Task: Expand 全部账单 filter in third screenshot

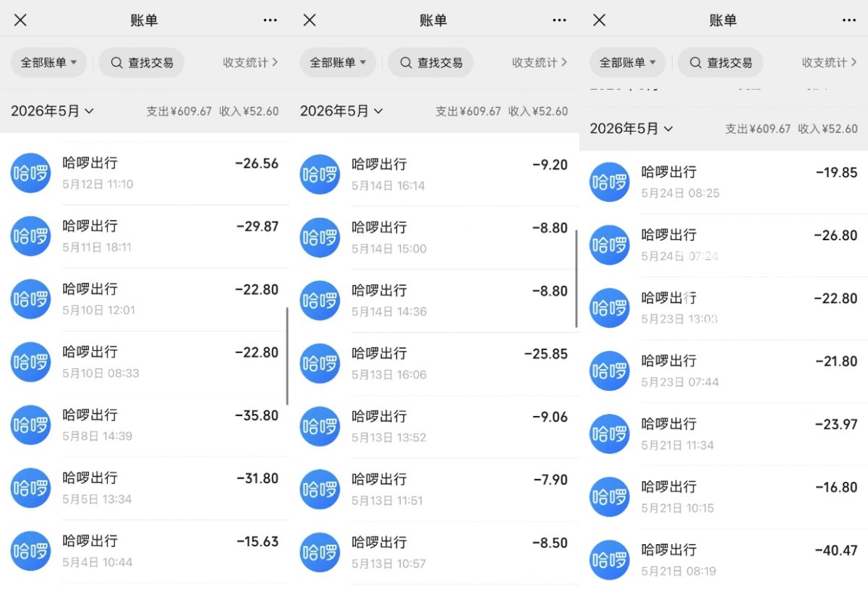Action: click(x=627, y=63)
